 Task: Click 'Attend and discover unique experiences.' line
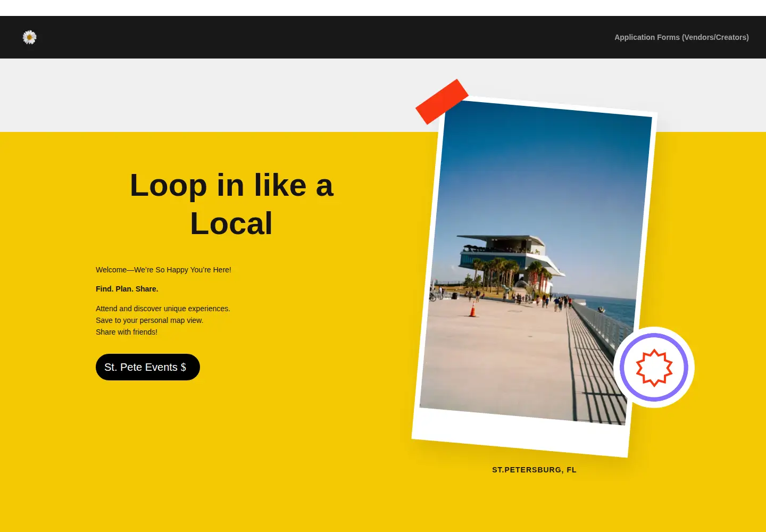click(163, 309)
